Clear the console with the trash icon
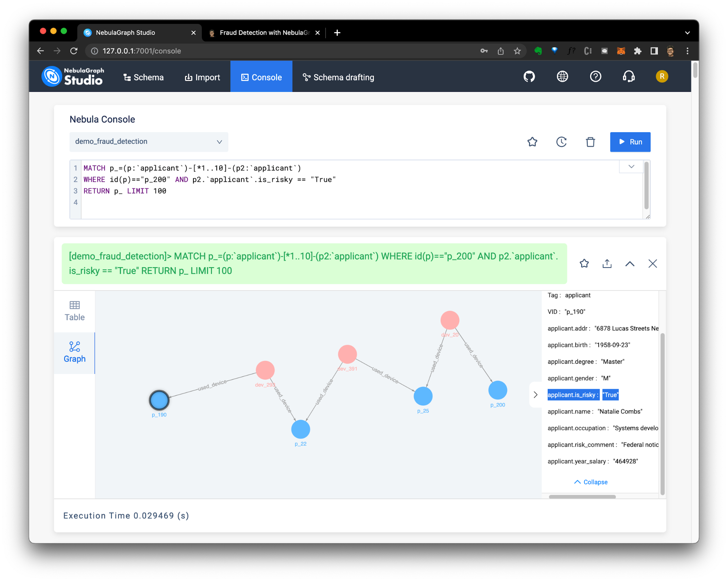The width and height of the screenshot is (728, 582). tap(590, 142)
